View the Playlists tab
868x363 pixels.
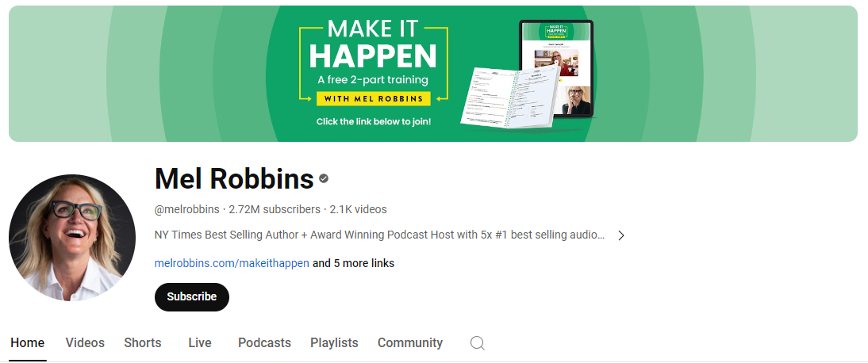click(x=334, y=343)
